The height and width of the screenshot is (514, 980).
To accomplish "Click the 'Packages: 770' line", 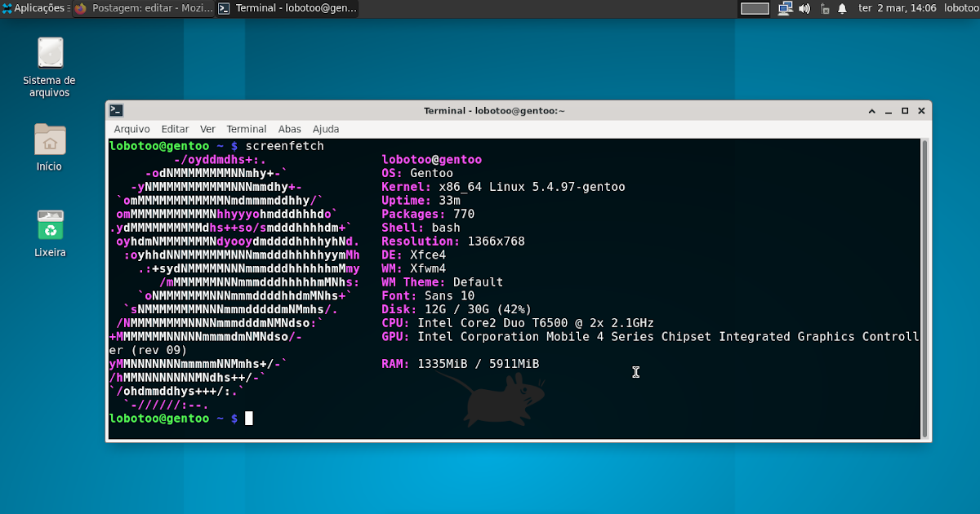I will (428, 214).
